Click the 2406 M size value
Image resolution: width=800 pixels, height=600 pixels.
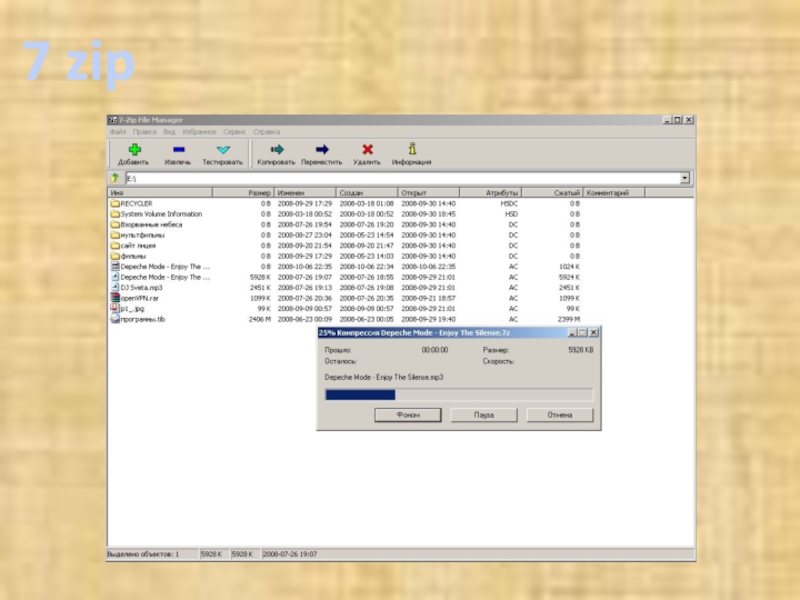click(259, 319)
